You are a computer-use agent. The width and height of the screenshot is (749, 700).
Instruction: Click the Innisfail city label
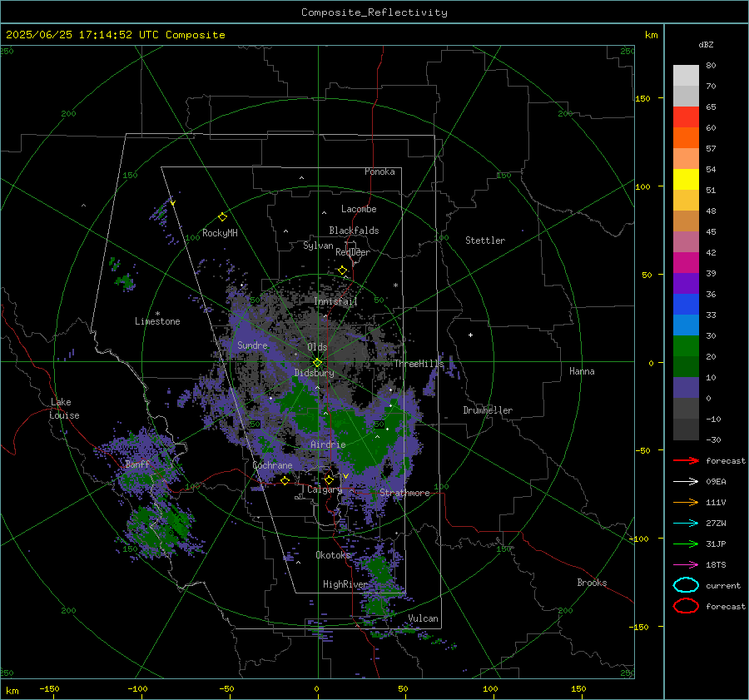pyautogui.click(x=335, y=301)
